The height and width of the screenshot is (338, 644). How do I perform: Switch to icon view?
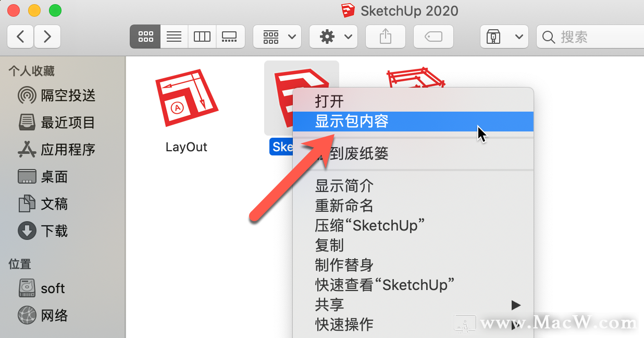[x=145, y=37]
